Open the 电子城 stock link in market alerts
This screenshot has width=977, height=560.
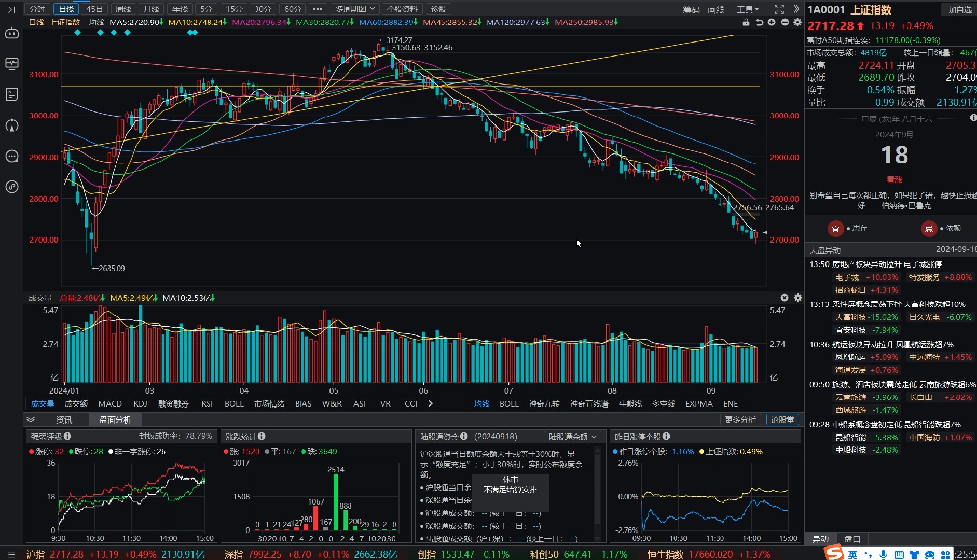click(847, 277)
